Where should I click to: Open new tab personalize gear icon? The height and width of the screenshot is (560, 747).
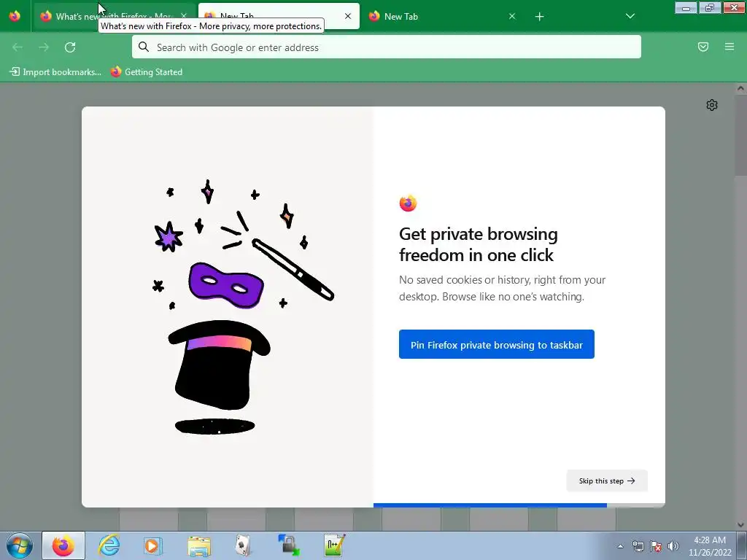(712, 105)
